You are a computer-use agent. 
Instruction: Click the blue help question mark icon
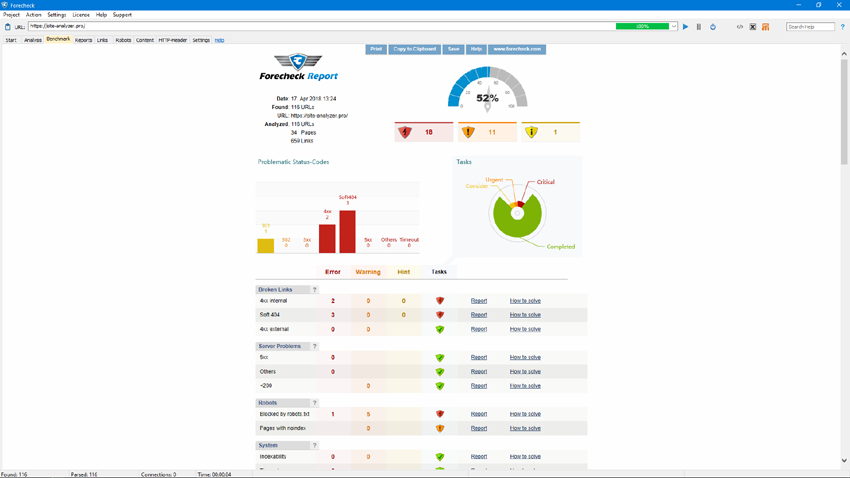pyautogui.click(x=843, y=27)
